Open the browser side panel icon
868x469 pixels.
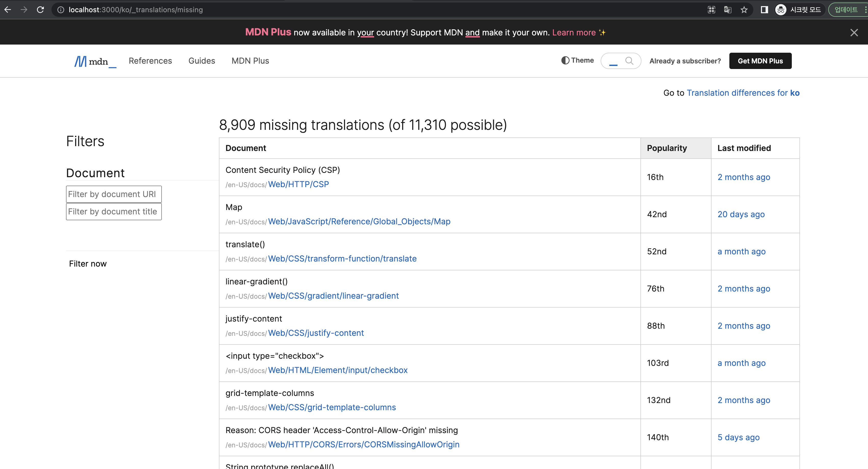coord(764,10)
